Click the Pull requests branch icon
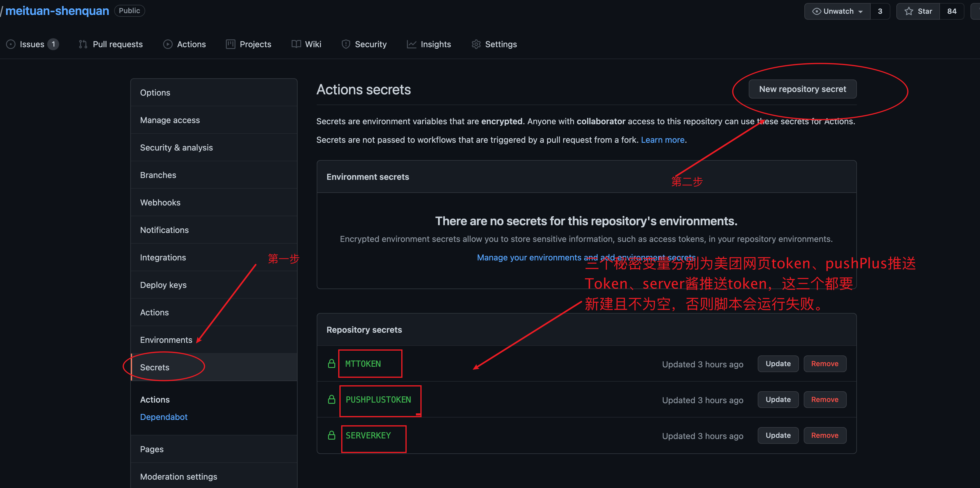The height and width of the screenshot is (488, 980). [x=83, y=44]
